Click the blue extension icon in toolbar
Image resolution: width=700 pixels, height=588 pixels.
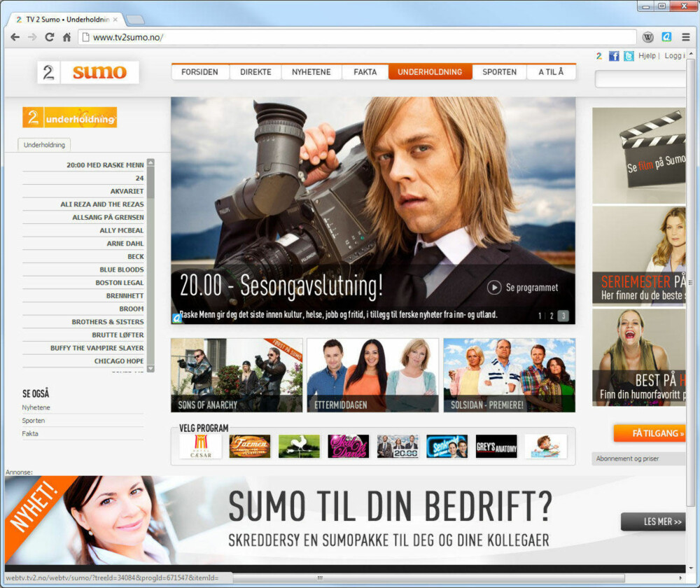pos(666,37)
